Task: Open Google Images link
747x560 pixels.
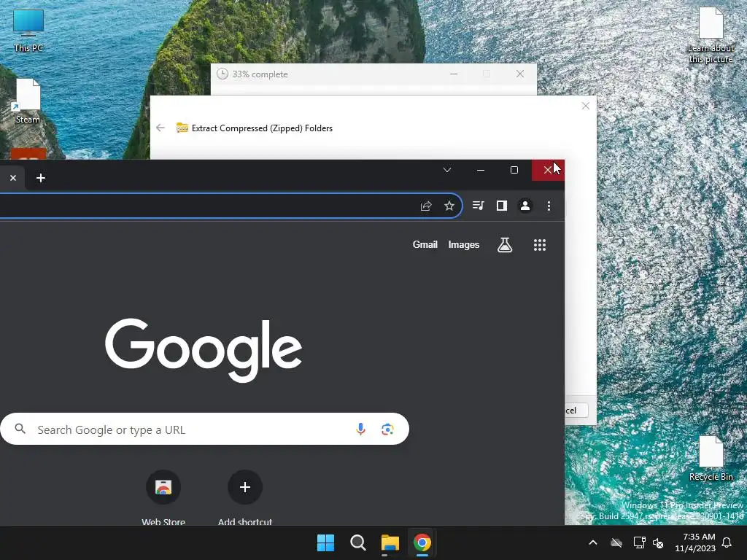Action: point(463,245)
